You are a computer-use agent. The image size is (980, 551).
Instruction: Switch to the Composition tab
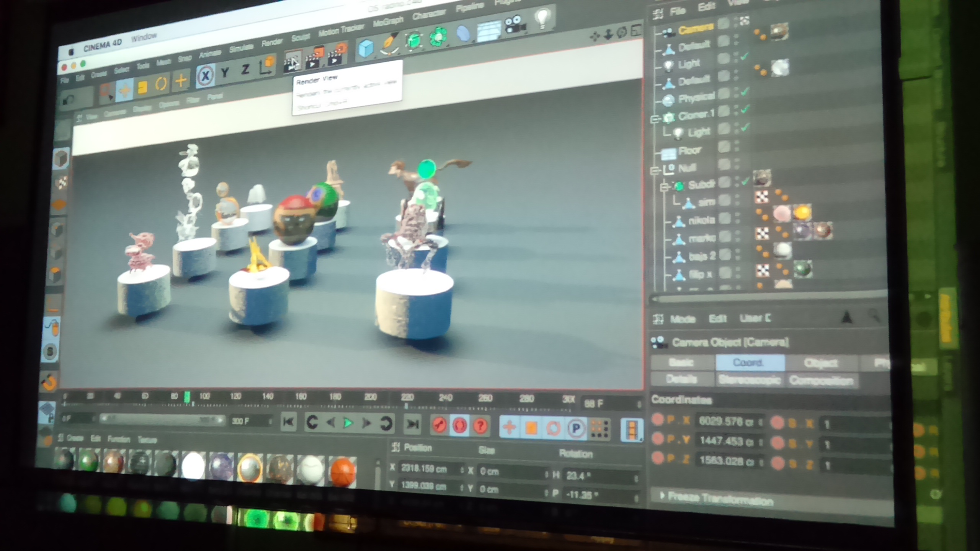point(822,380)
